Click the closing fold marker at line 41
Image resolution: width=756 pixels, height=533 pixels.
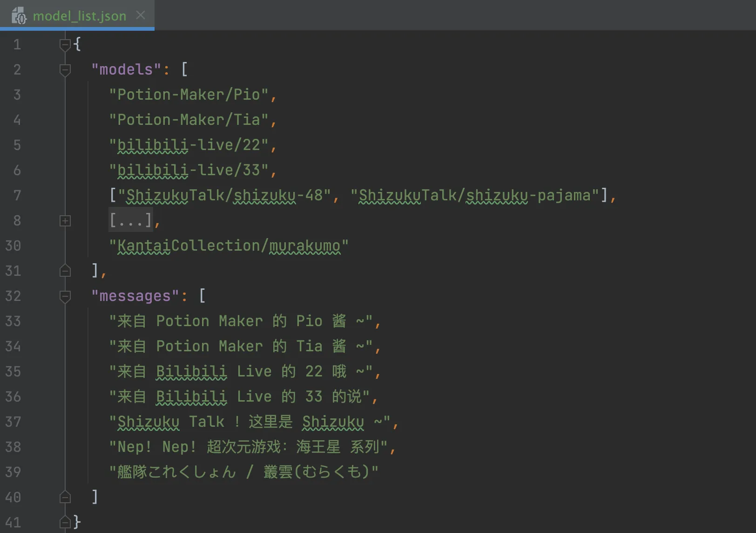click(x=65, y=522)
